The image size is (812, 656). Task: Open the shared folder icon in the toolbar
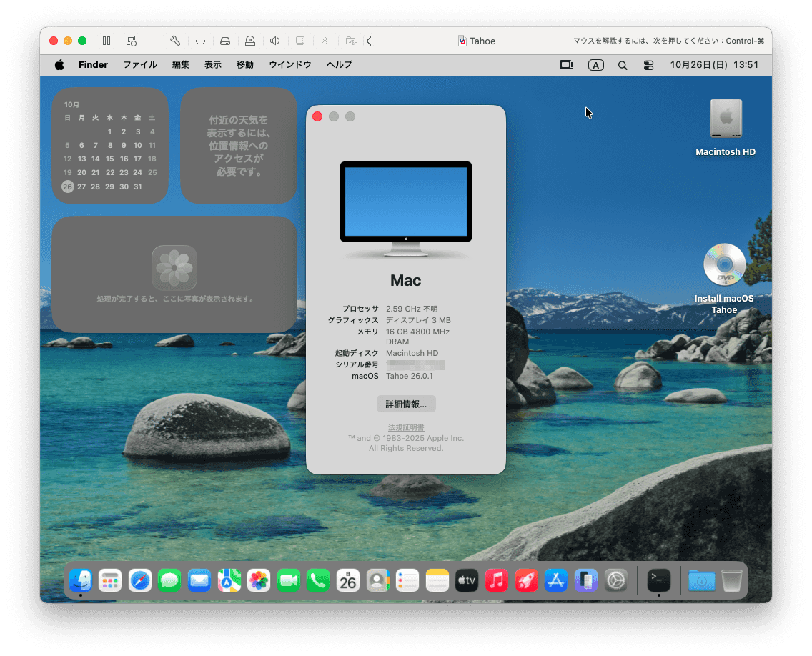350,41
